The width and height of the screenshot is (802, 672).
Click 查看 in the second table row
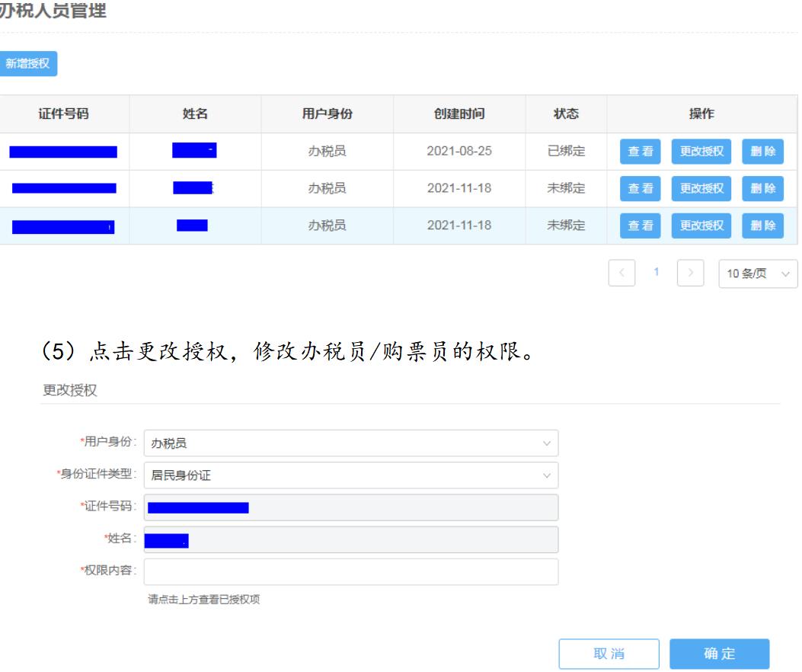coord(640,188)
